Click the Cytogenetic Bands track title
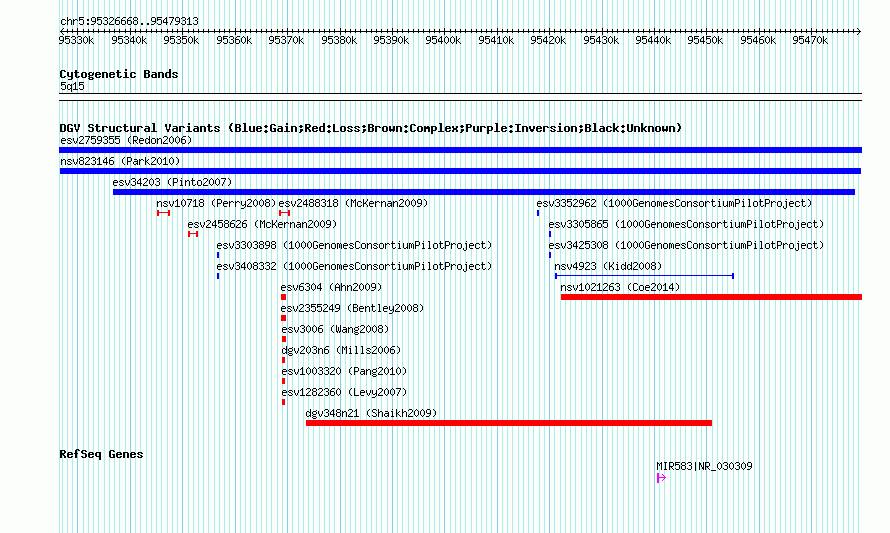 tap(119, 74)
